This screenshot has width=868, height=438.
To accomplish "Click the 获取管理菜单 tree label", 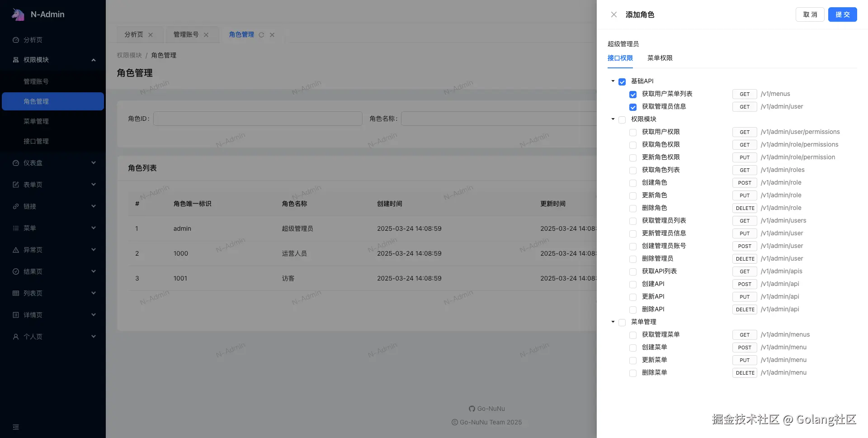I will click(661, 334).
